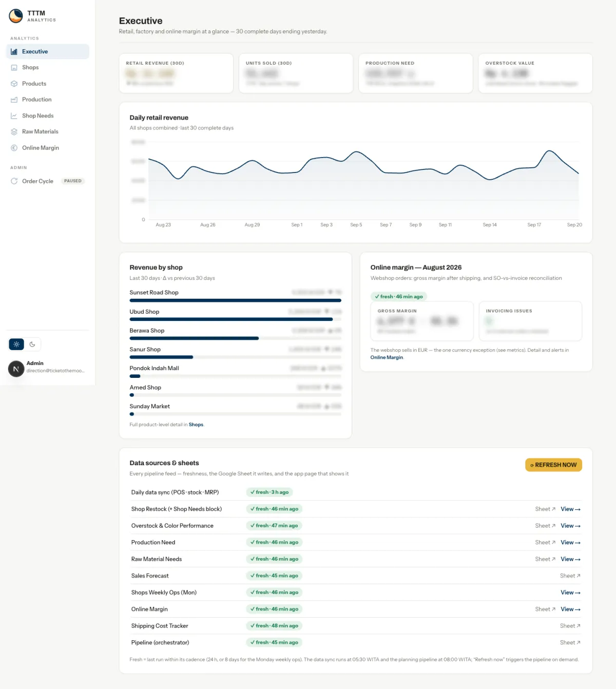The width and height of the screenshot is (616, 689).
Task: Click the Shop Needs chart icon
Action: pos(14,116)
